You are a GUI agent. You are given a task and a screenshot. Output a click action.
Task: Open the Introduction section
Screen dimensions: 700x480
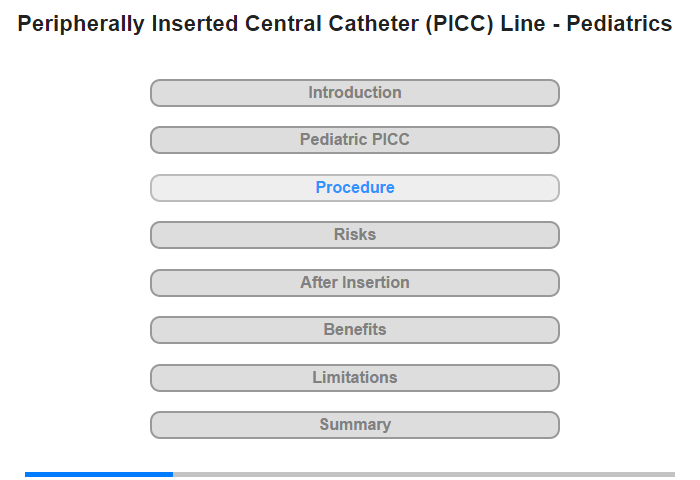tap(354, 93)
